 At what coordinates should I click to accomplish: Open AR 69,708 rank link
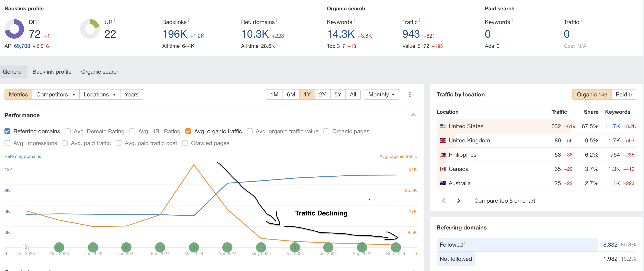pyautogui.click(x=22, y=46)
